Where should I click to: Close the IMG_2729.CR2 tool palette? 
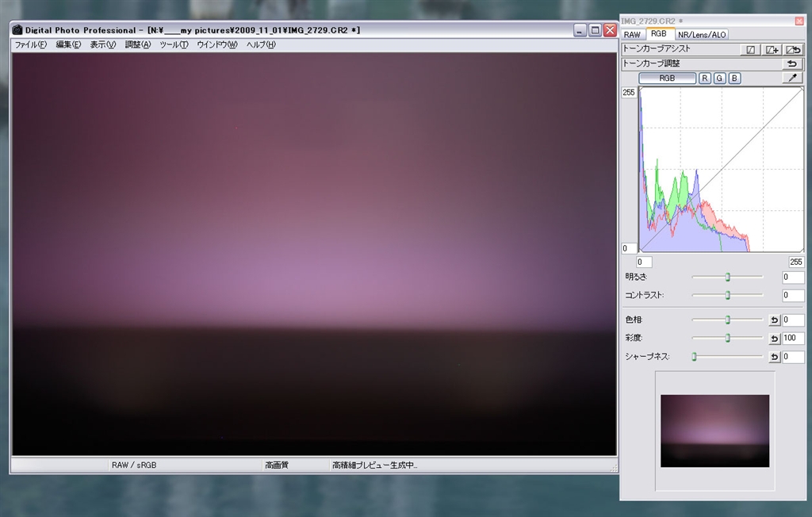pos(799,21)
